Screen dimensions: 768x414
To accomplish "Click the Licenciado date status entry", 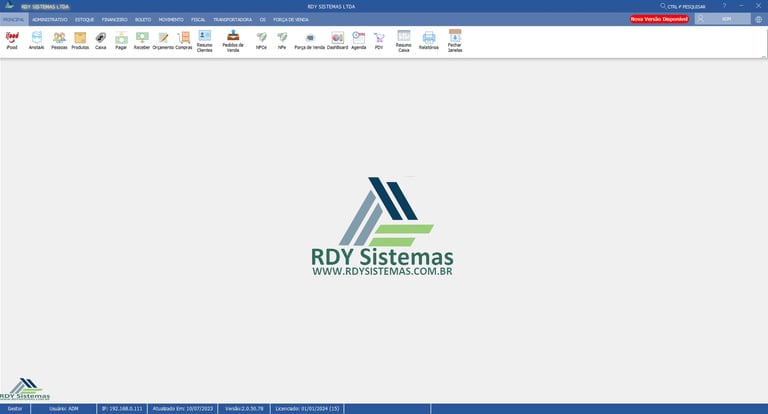I will click(x=308, y=409).
